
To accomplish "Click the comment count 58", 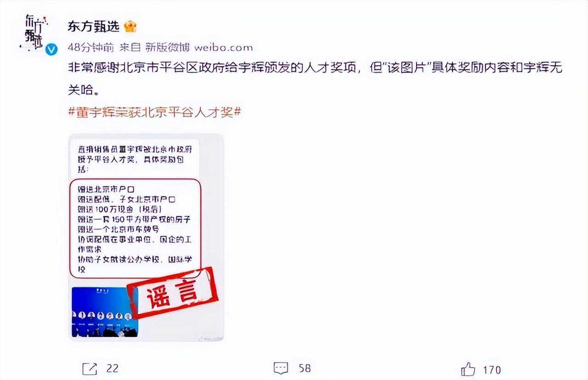I will 305,368.
